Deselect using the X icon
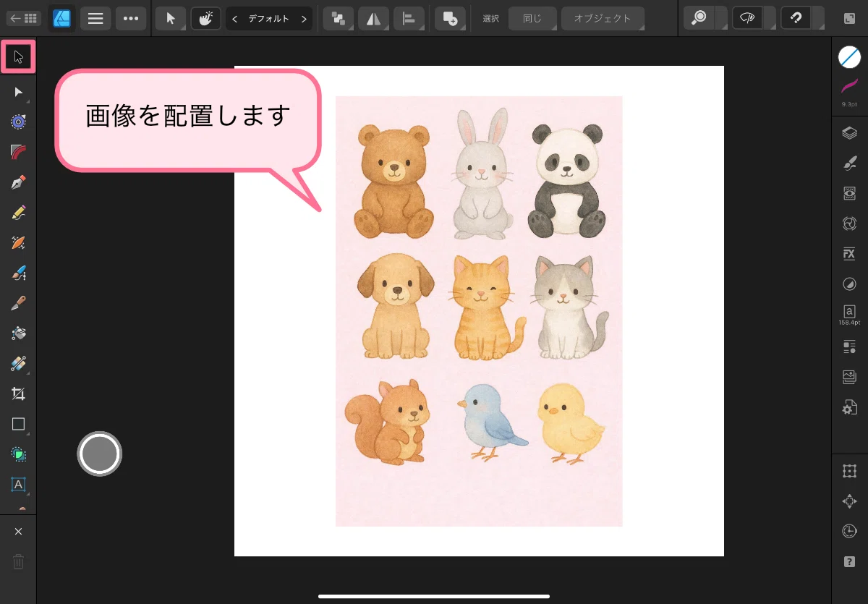 point(19,532)
